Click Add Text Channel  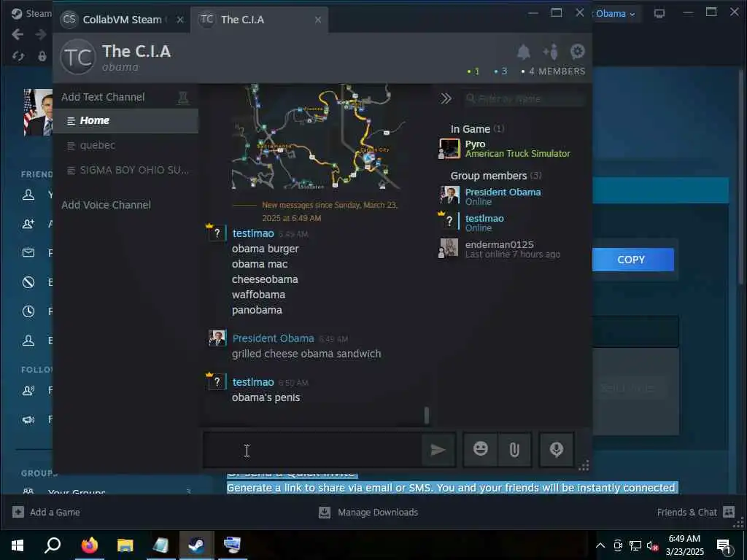tap(103, 97)
